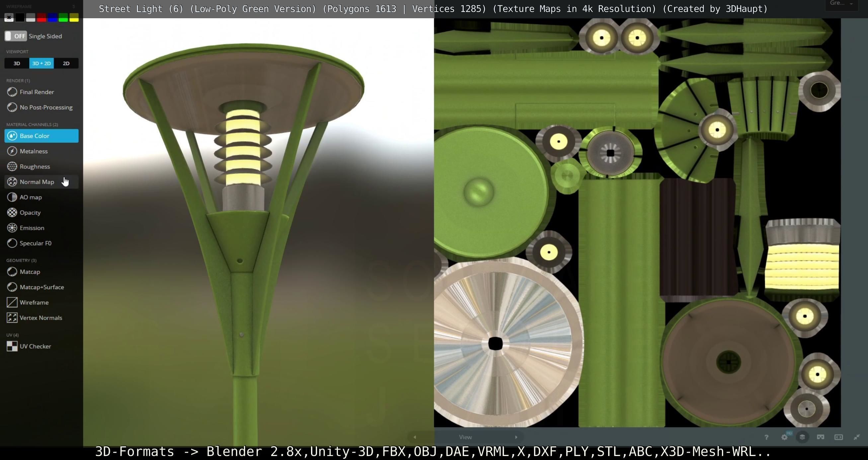The height and width of the screenshot is (460, 868).
Task: Switch viewport to 2D
Action: tap(66, 63)
